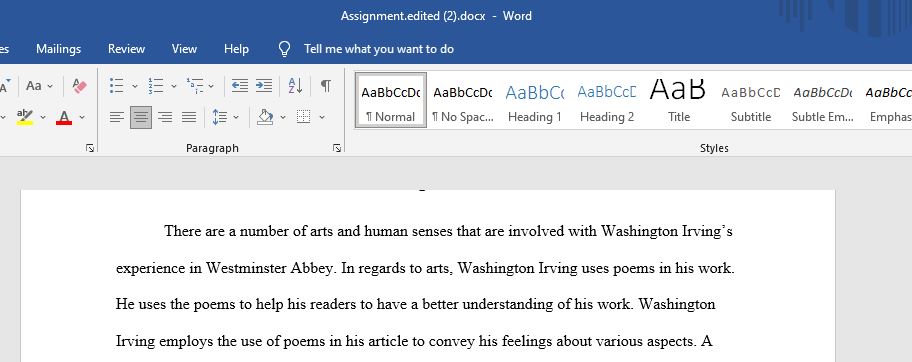Screen dimensions: 912x362
Task: Open the Help tab
Action: coord(236,49)
